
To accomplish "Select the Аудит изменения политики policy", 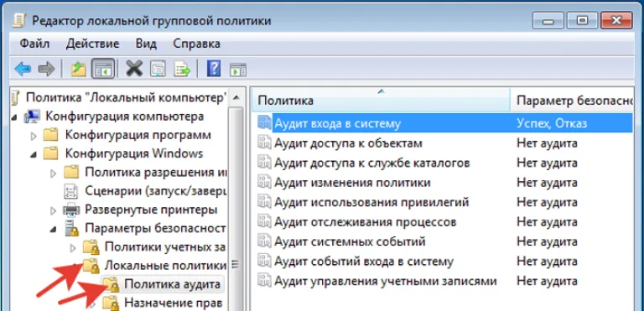I will coord(352,183).
